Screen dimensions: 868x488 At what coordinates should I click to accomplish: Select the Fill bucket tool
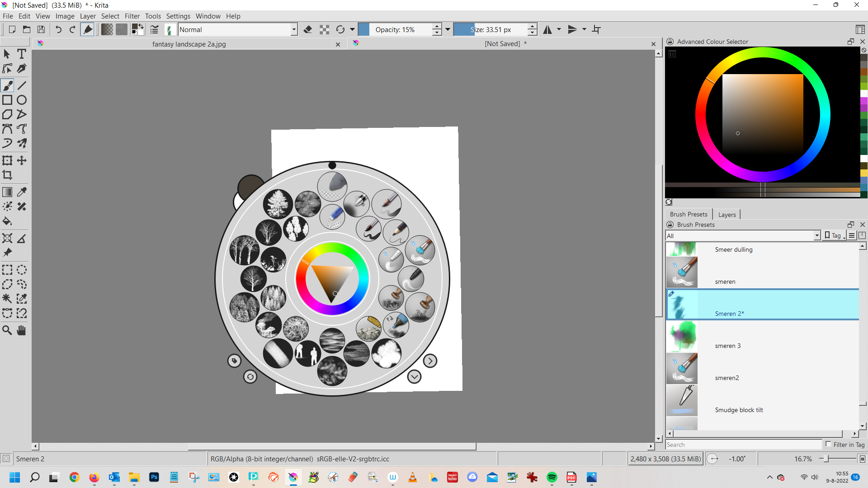click(x=7, y=221)
